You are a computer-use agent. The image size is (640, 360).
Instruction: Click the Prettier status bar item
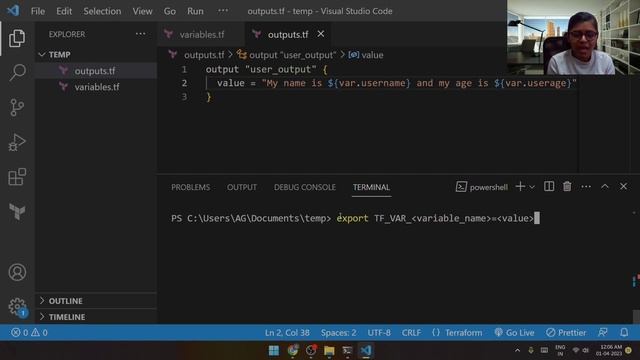[566, 333]
